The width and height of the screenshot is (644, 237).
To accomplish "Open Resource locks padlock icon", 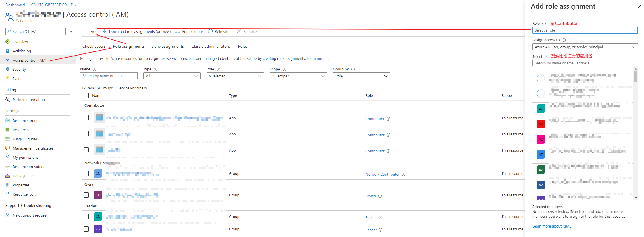I will 8,194.
